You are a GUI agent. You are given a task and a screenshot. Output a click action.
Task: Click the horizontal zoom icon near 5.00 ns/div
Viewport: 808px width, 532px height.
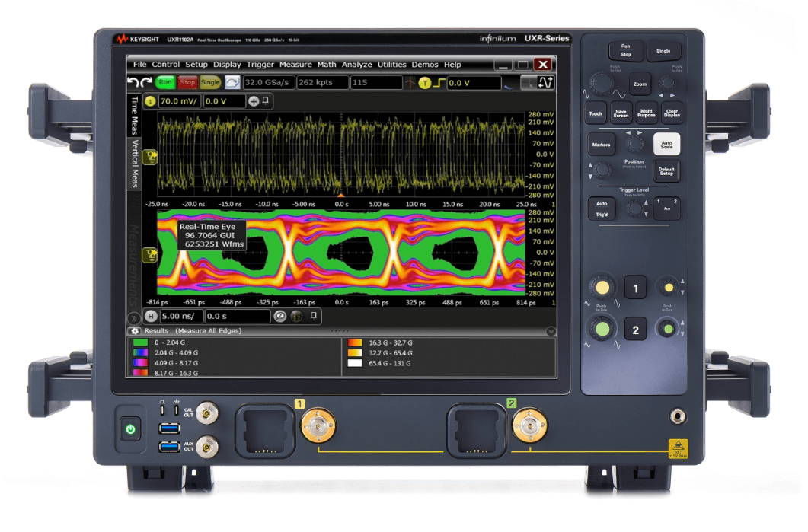pos(279,317)
